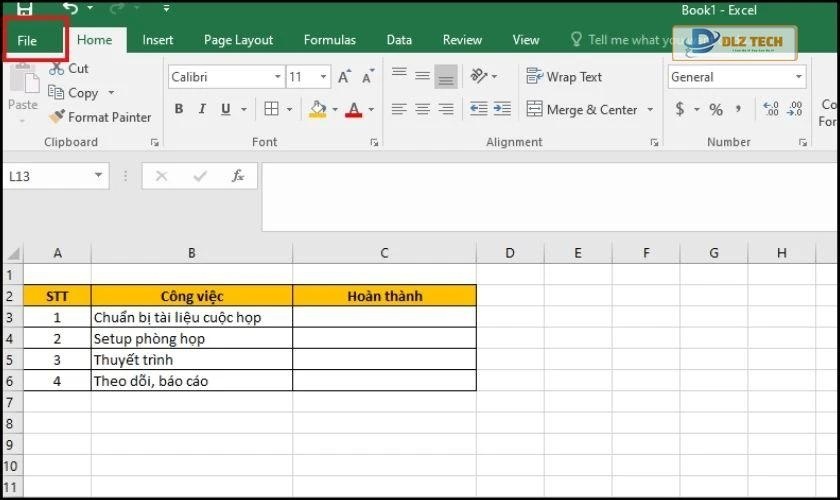The height and width of the screenshot is (500, 840).
Task: Toggle Wrap Text
Action: click(564, 77)
